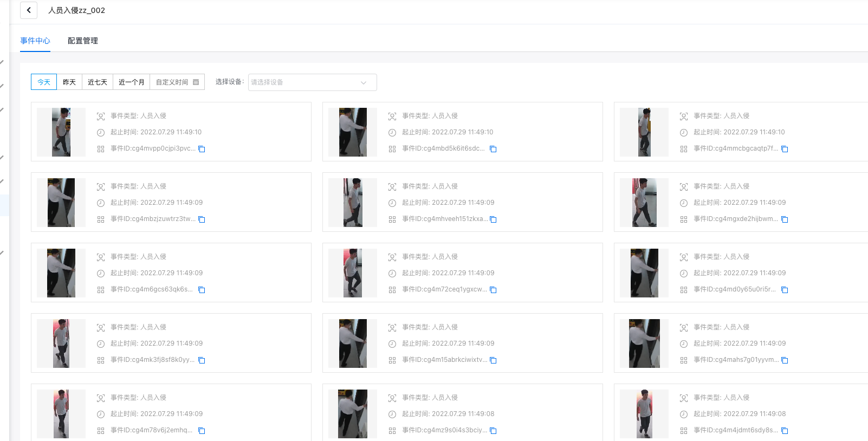Image resolution: width=868 pixels, height=441 pixels.
Task: Click 起止时间 of event cg4mmcbgcaqtp7f
Action: (739, 132)
